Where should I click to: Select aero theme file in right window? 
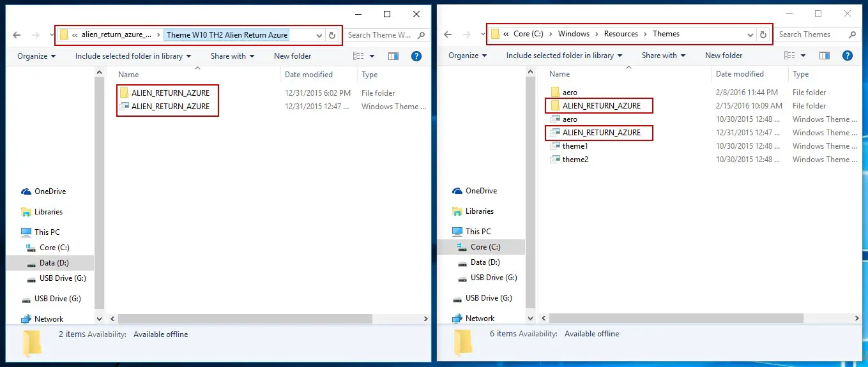[x=563, y=119]
